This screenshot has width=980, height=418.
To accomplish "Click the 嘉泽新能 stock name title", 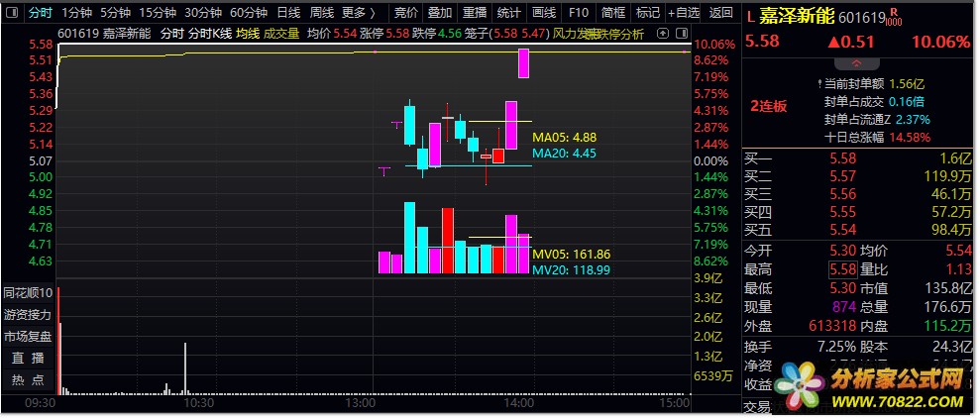I will click(797, 17).
